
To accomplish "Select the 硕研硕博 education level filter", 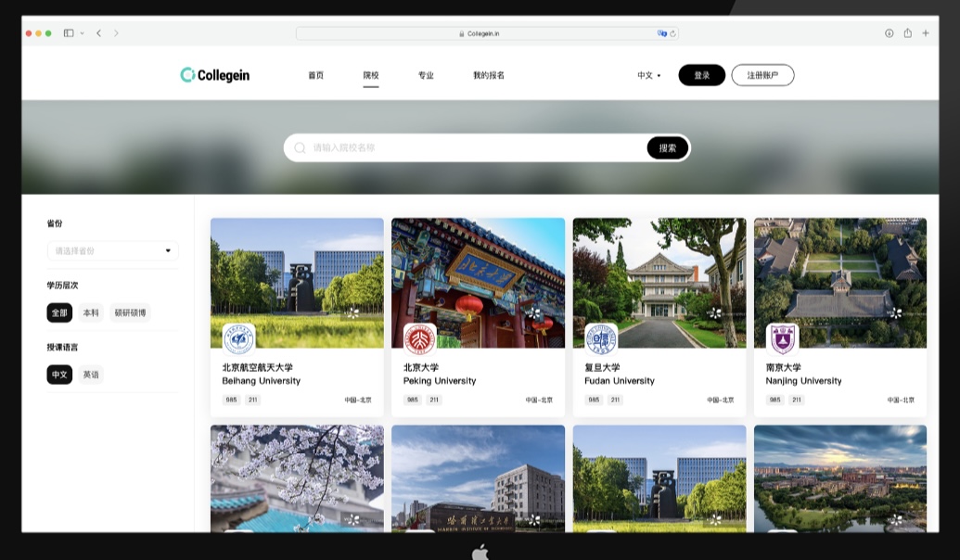I will pos(131,312).
